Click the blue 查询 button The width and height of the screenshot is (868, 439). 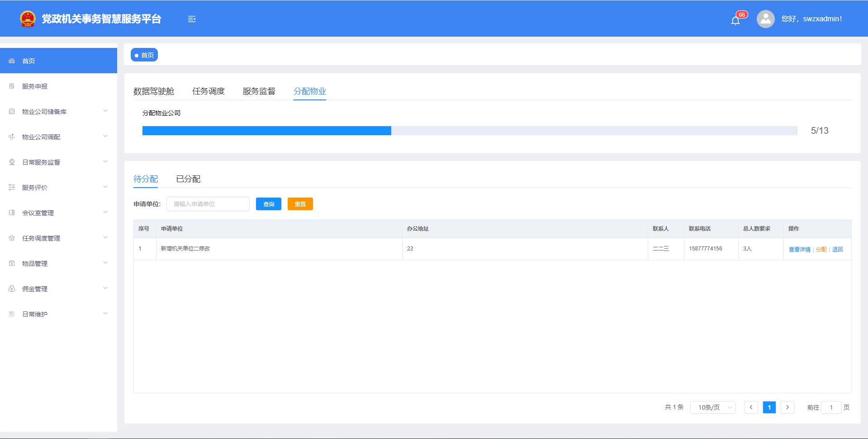[268, 204]
